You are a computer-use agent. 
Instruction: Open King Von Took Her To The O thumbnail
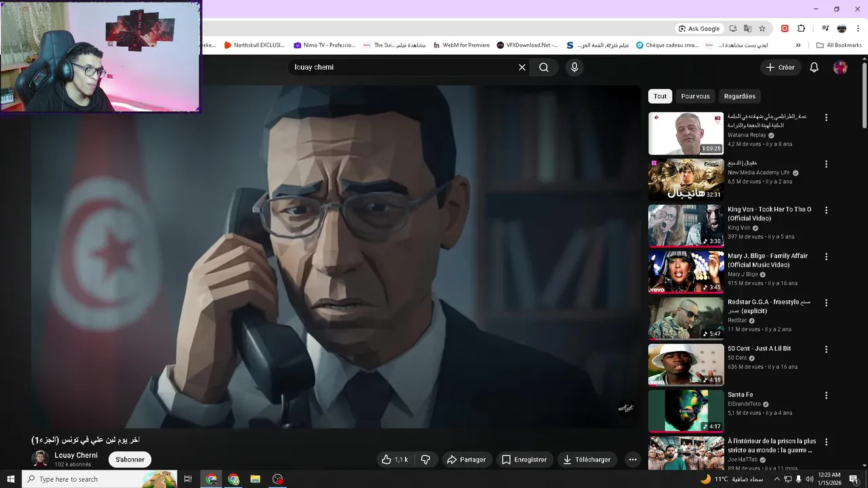686,226
